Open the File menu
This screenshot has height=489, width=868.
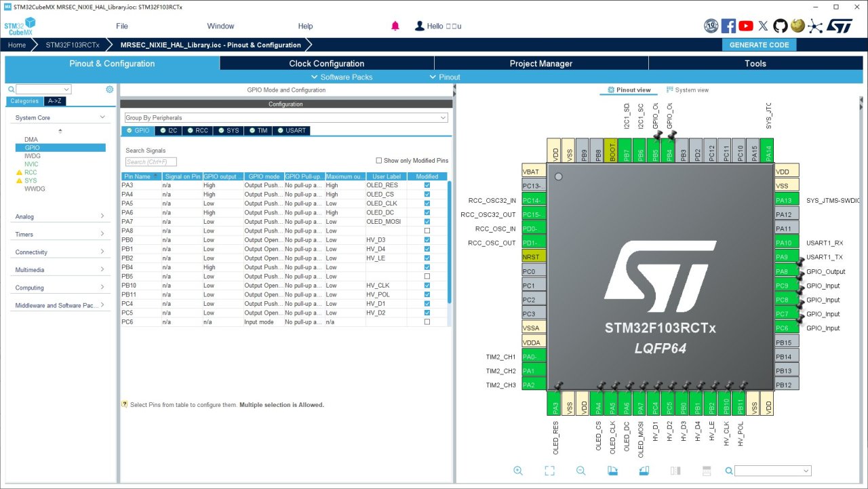coord(122,26)
